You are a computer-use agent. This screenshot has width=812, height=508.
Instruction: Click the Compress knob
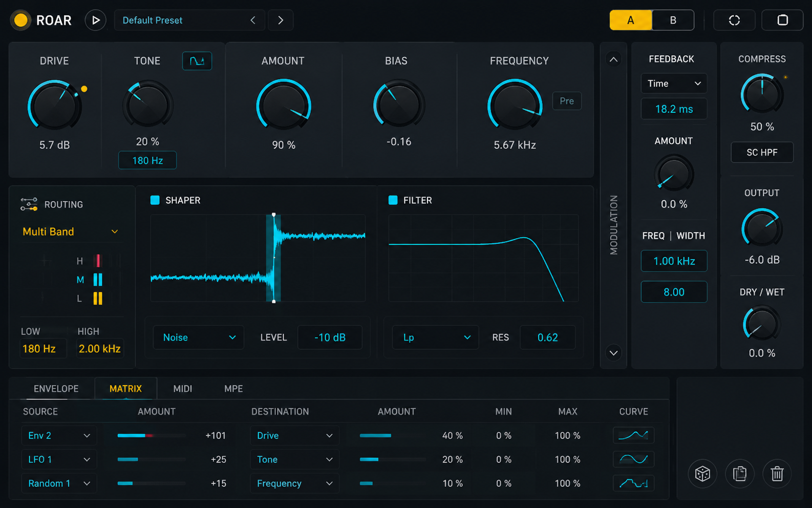click(x=762, y=94)
